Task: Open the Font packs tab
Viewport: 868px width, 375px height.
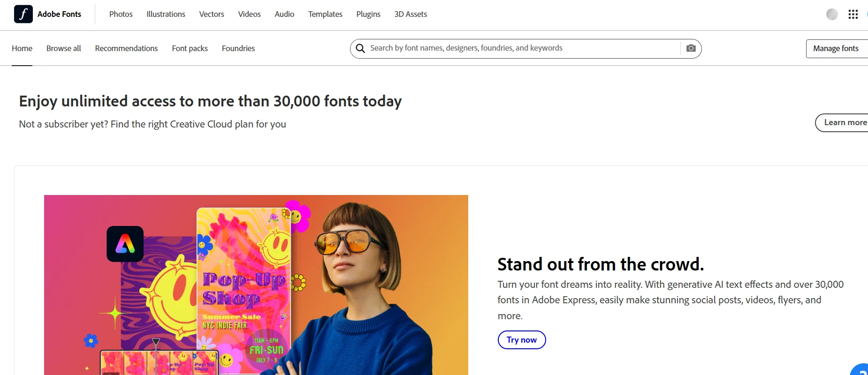Action: [190, 48]
